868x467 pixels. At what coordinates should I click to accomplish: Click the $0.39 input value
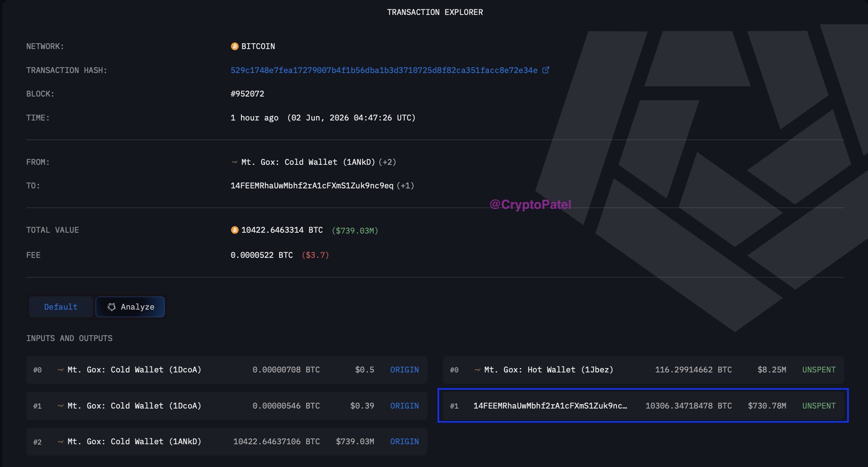[x=362, y=406]
